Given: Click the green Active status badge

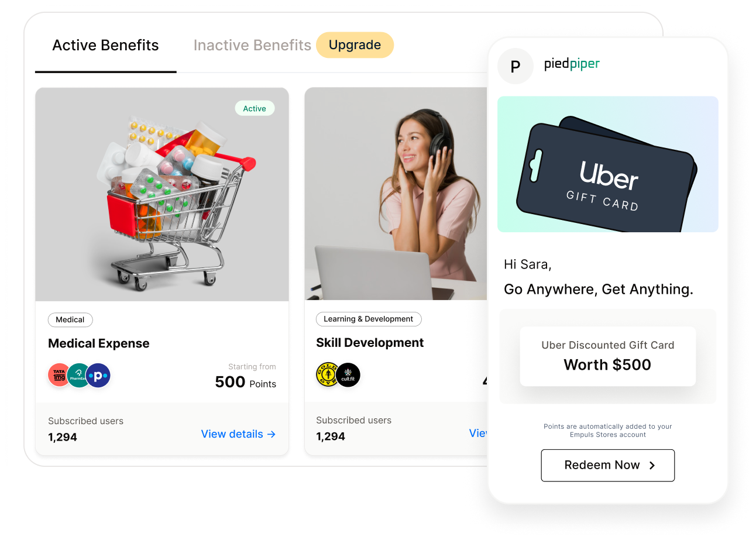Looking at the screenshot, I should [x=255, y=108].
